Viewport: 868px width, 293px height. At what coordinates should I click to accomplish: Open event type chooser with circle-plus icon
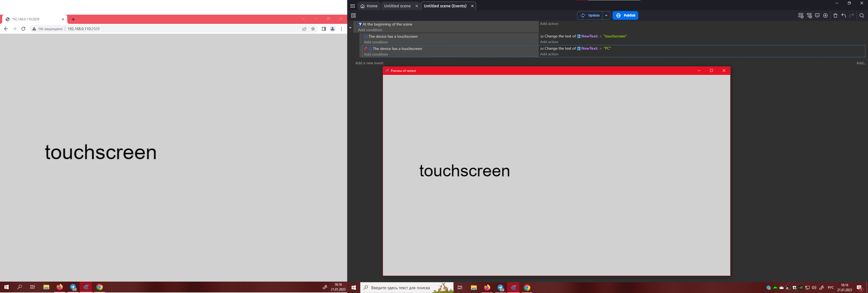tap(825, 15)
